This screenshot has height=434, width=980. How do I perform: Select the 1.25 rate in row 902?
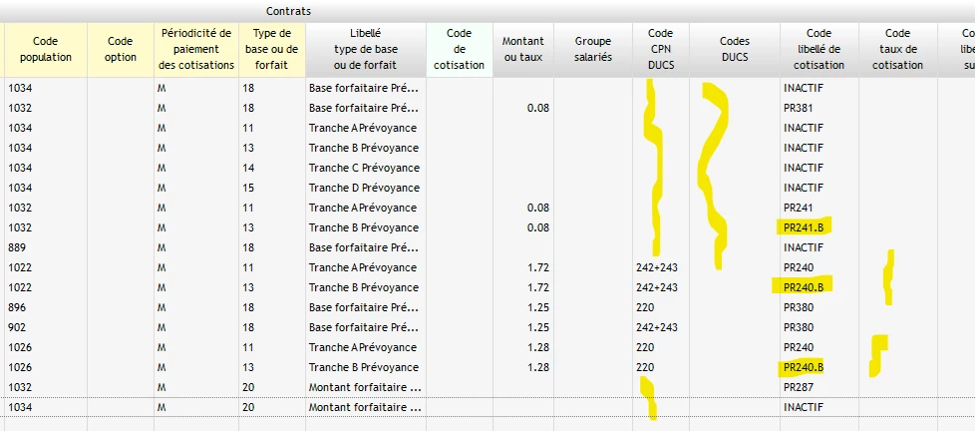click(538, 327)
